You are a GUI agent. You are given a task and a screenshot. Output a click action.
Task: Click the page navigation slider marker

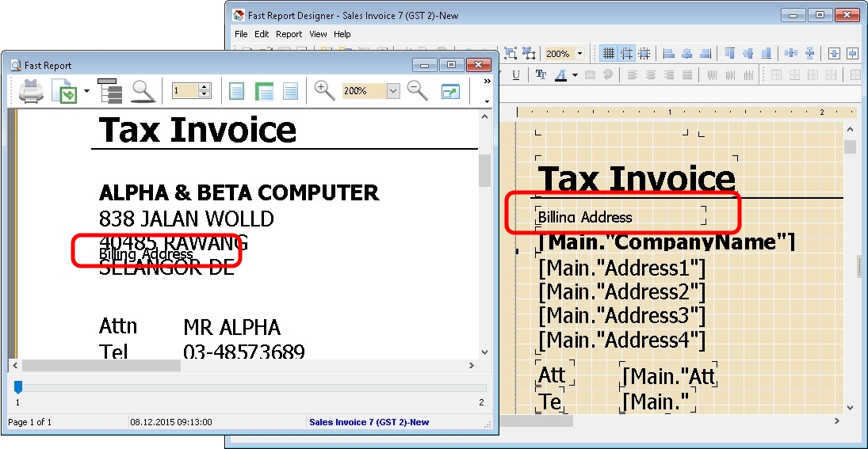pyautogui.click(x=18, y=387)
